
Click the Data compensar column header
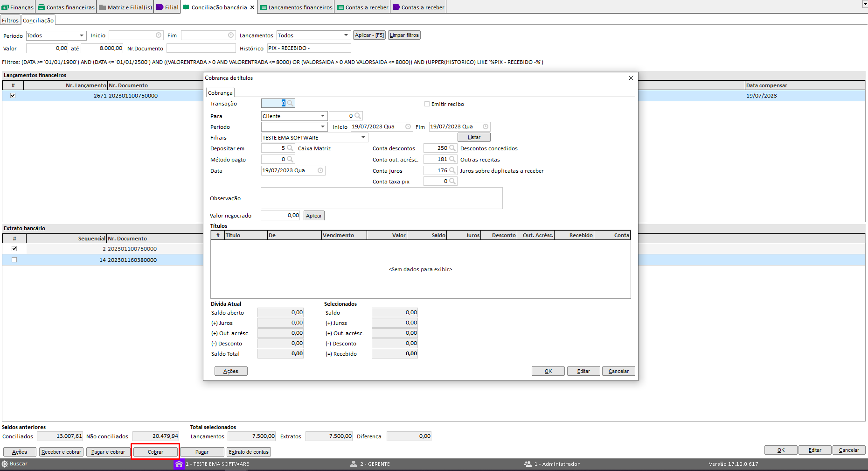(x=805, y=85)
